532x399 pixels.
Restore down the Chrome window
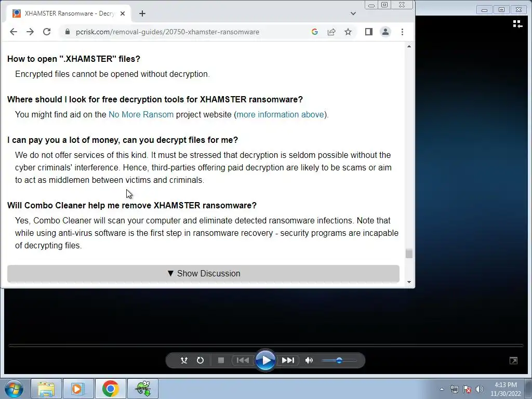point(384,5)
